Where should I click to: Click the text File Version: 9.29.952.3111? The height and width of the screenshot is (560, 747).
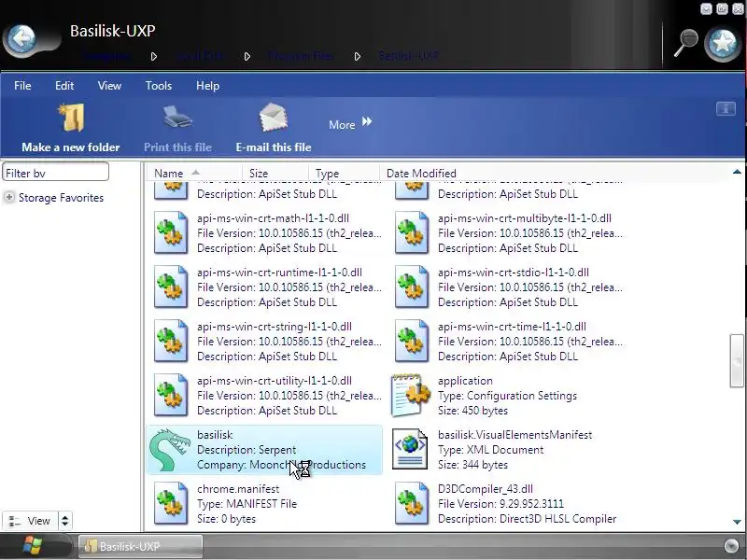[500, 504]
